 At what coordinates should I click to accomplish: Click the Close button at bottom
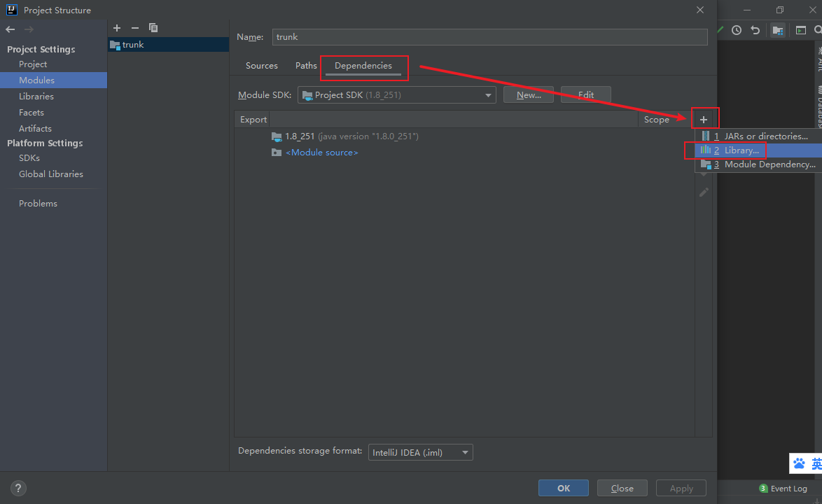click(x=622, y=489)
